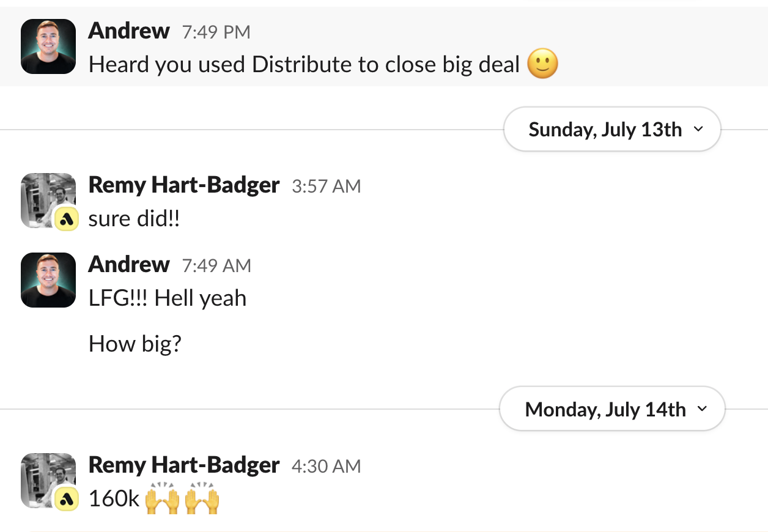Click the 3:57 AM timestamp link
The height and width of the screenshot is (532, 768).
coord(327,186)
